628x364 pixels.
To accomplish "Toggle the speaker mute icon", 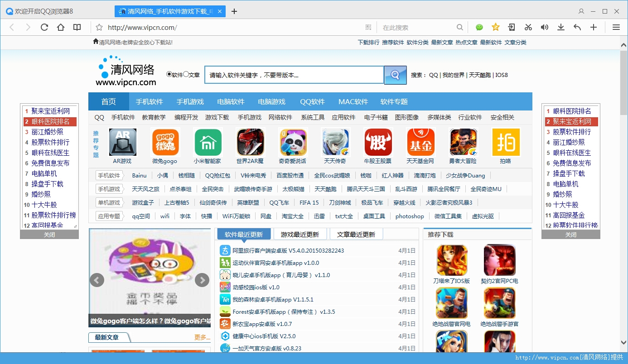I will tap(545, 27).
